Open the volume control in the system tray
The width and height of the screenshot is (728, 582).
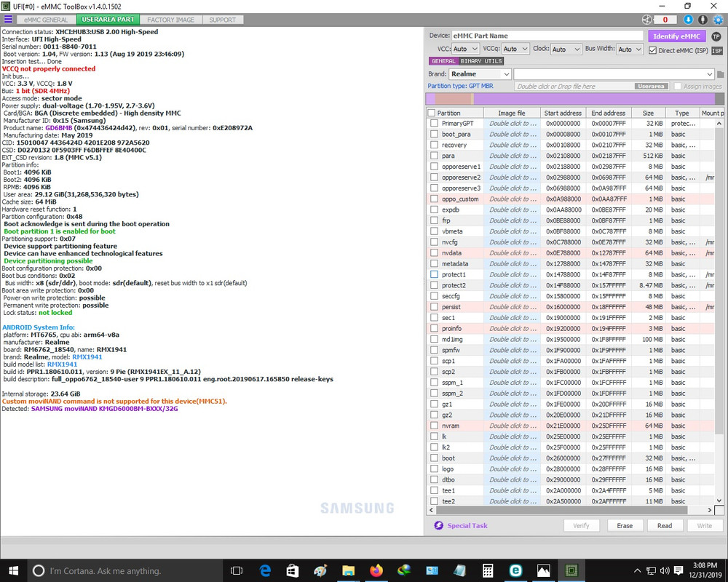(665, 570)
